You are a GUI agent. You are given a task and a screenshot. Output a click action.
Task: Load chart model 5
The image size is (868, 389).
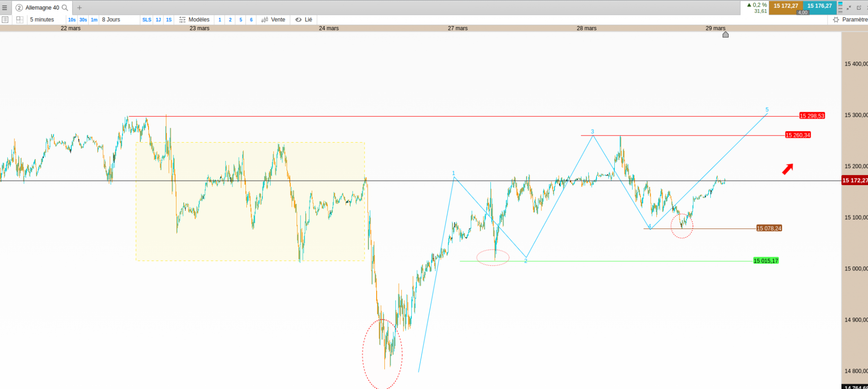pyautogui.click(x=241, y=20)
